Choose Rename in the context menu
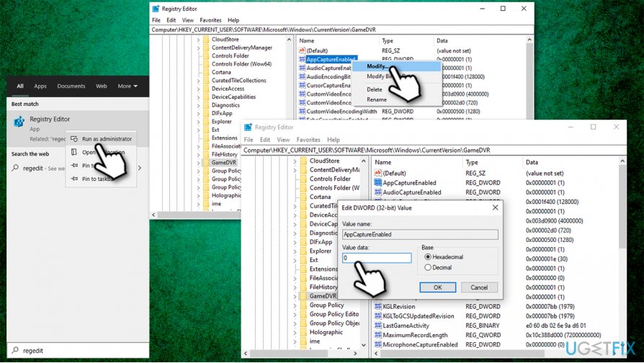644x363 pixels. 377,99
